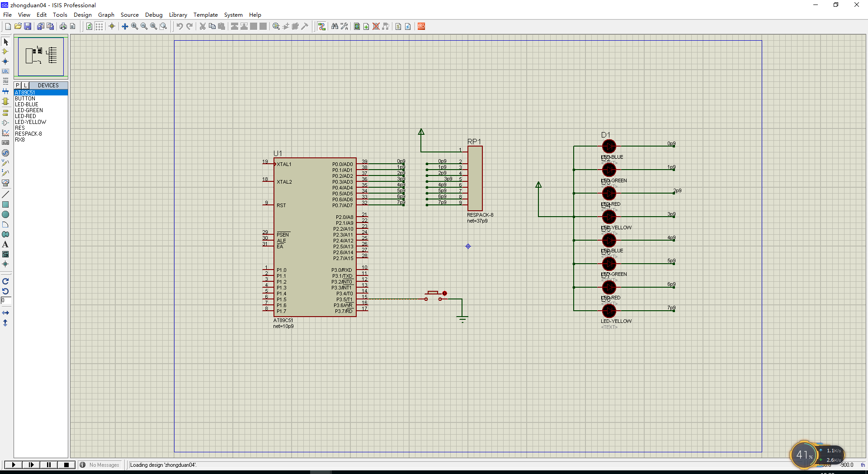Select the 2D Symbols tool
The width and height of the screenshot is (868, 474).
[5, 254]
